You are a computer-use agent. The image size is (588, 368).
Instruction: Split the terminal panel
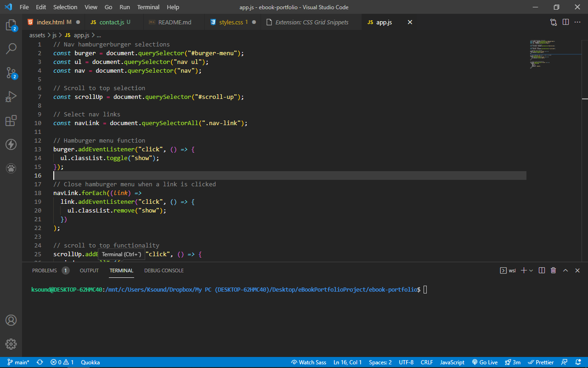point(542,270)
